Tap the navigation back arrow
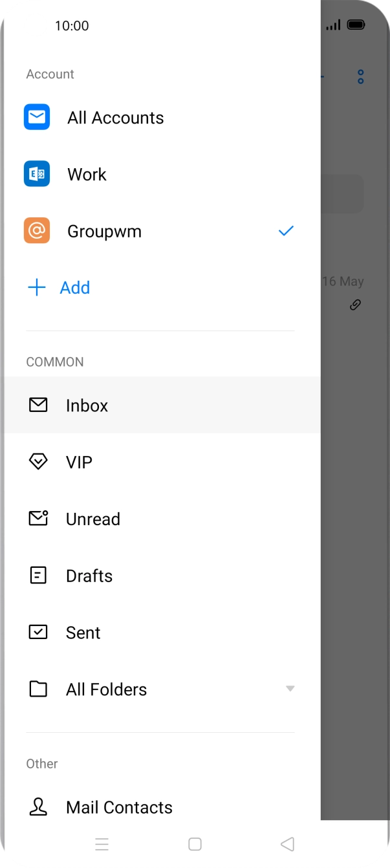The height and width of the screenshot is (868, 390). click(x=287, y=844)
